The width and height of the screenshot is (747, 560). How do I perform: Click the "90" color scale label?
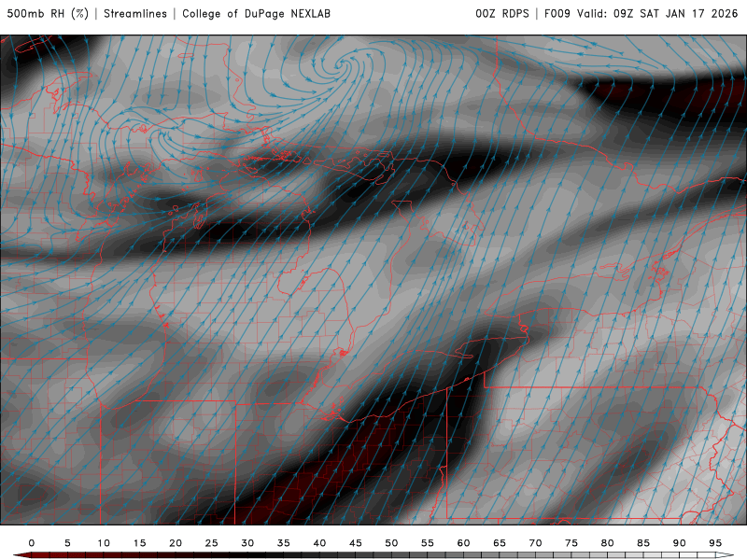(680, 543)
